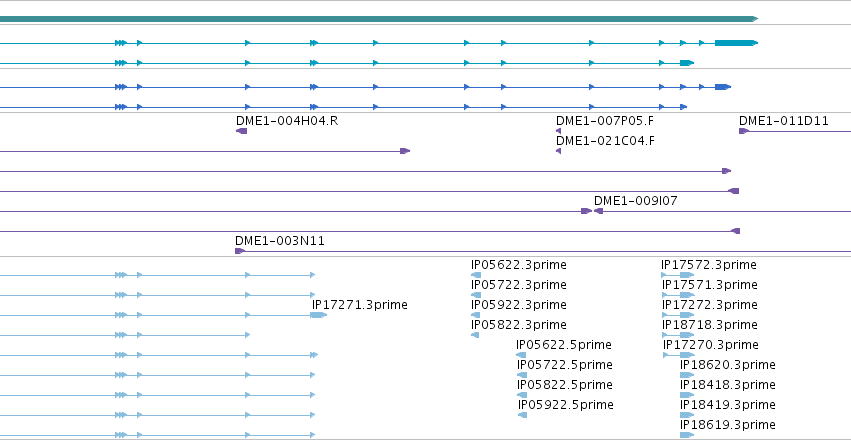
Task: Click the IP17271.3prime EST label
Action: tap(359, 305)
